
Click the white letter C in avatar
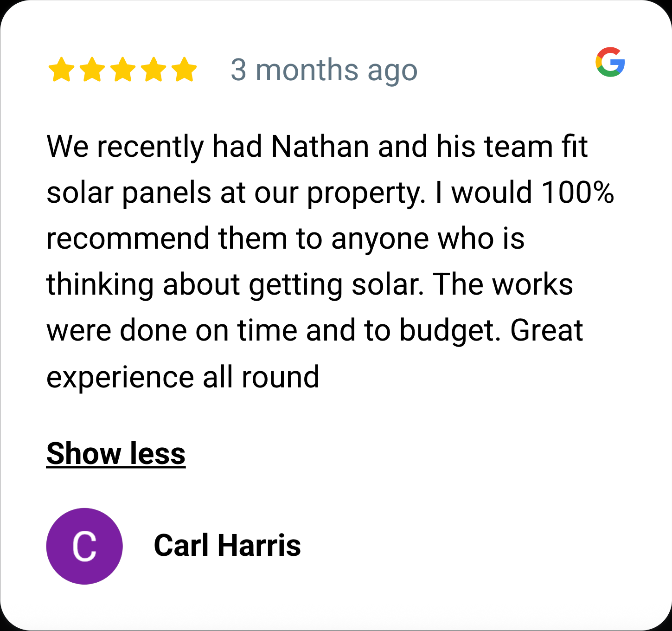[x=84, y=546]
